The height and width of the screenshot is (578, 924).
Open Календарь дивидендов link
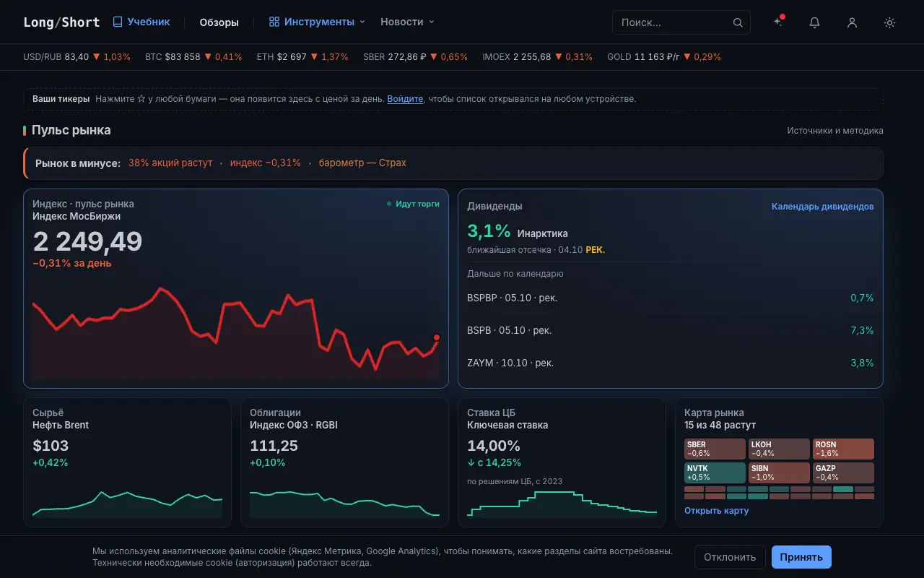(823, 207)
